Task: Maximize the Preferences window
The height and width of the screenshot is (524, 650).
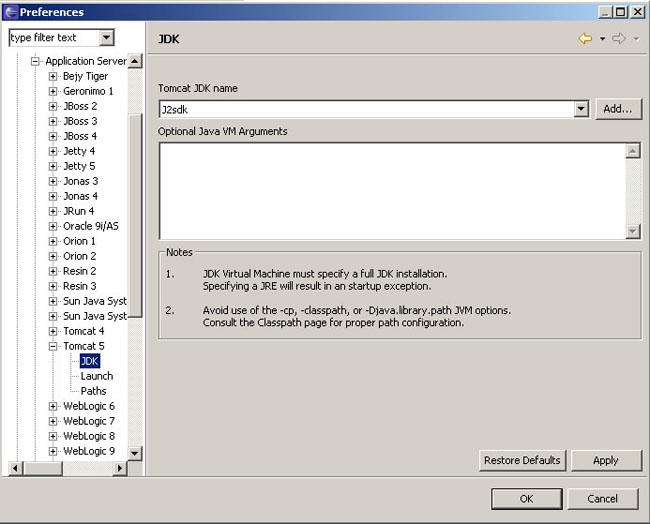Action: click(621, 12)
